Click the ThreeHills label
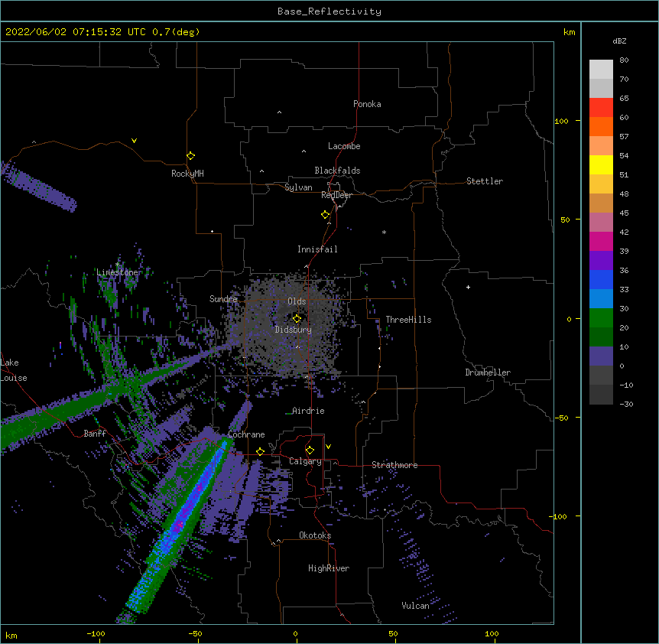 click(408, 320)
